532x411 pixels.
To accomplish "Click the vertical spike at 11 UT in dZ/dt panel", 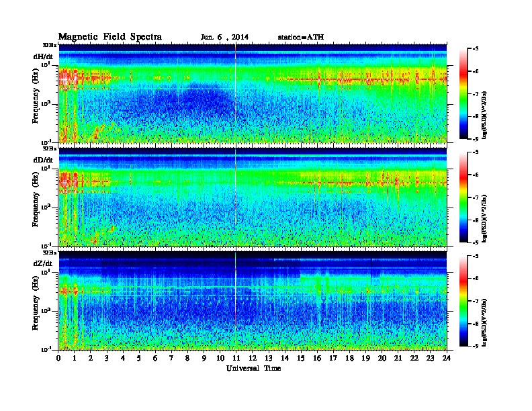I will click(x=236, y=301).
